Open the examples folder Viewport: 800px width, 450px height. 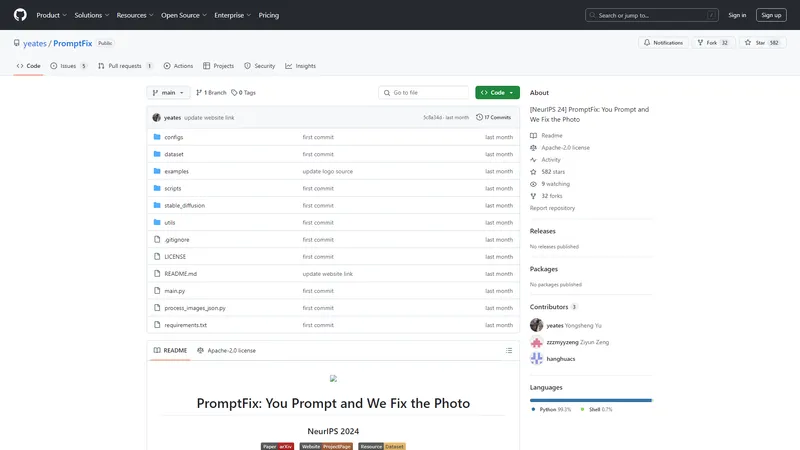pos(177,171)
